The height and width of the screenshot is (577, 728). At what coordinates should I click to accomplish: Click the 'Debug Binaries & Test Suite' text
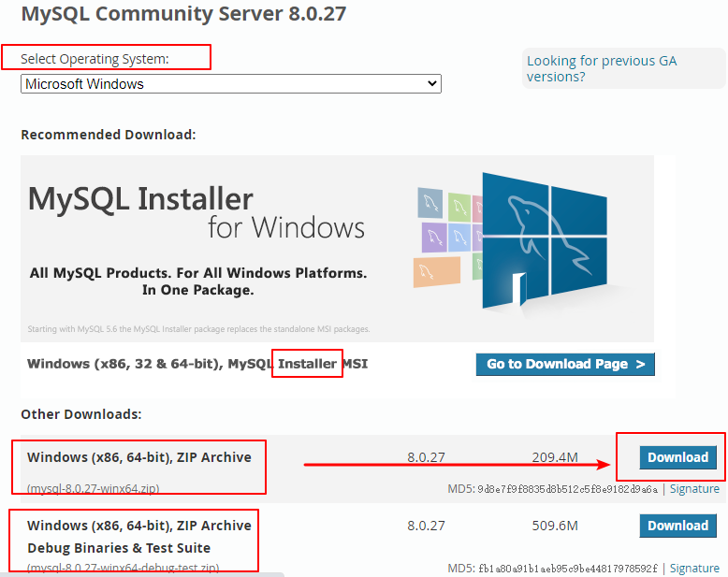[x=119, y=548]
